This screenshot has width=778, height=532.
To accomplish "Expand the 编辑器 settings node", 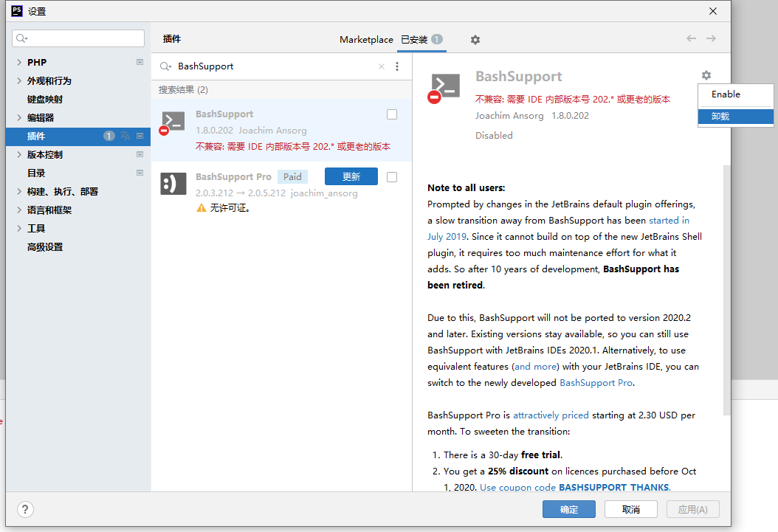I will [19, 117].
